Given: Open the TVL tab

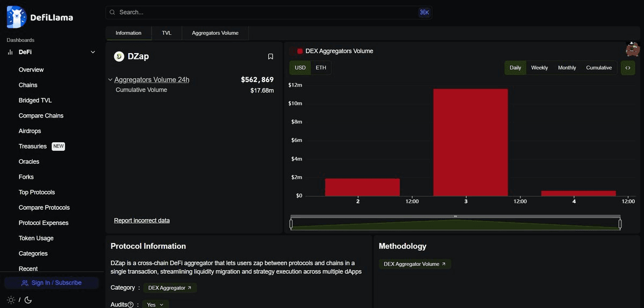Looking at the screenshot, I should point(167,33).
